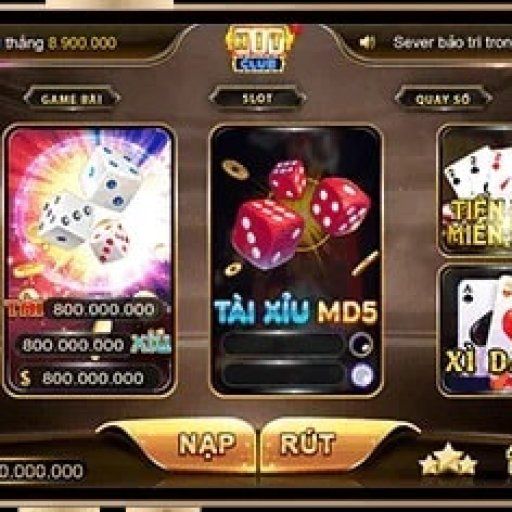Click the server maintenance announcement text
Screen dimensions: 512x512
tap(452, 43)
